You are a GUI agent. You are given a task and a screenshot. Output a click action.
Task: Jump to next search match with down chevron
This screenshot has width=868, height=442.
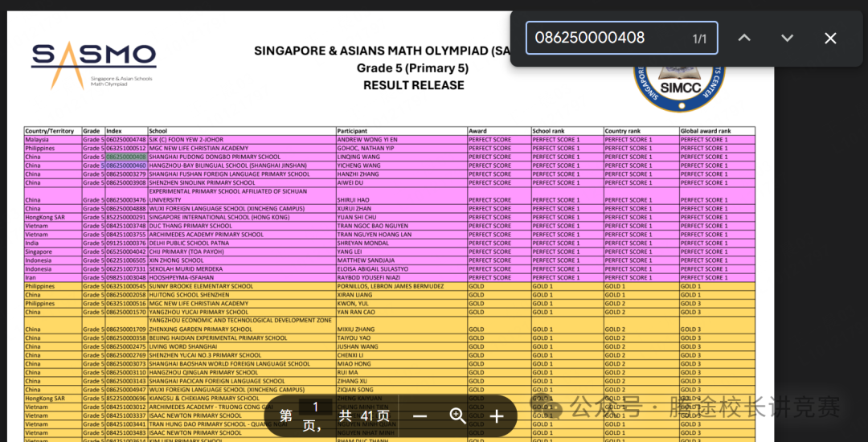pos(787,38)
